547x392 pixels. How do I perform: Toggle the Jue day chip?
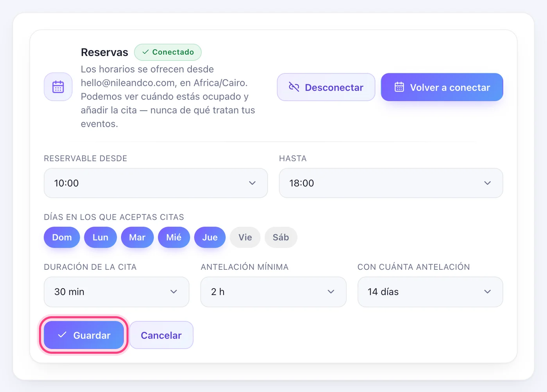[210, 237]
